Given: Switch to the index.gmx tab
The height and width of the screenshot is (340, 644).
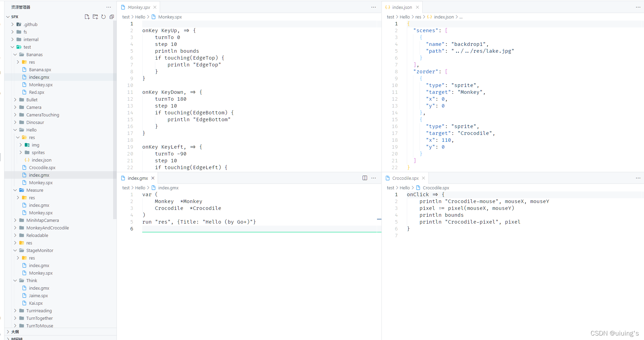Looking at the screenshot, I should coord(138,178).
